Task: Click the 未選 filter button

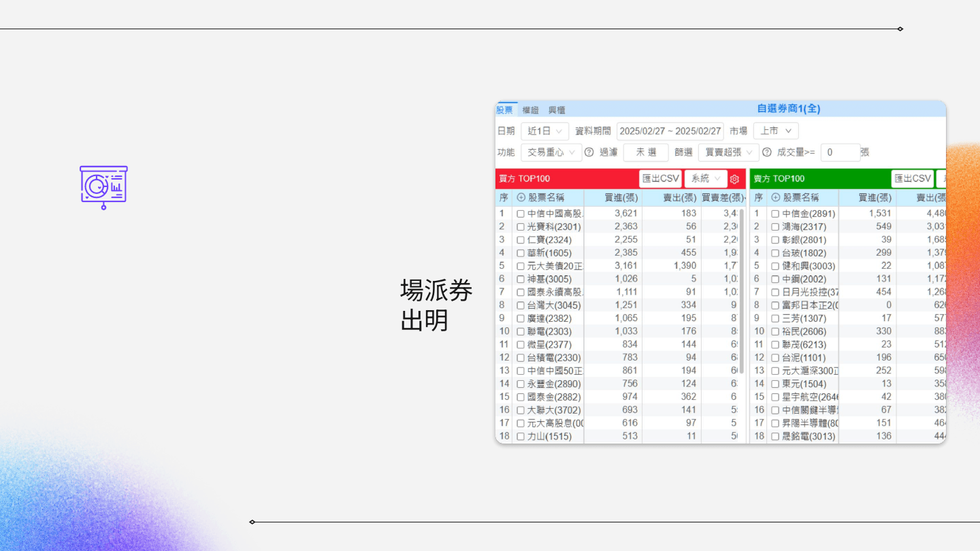Action: (646, 152)
